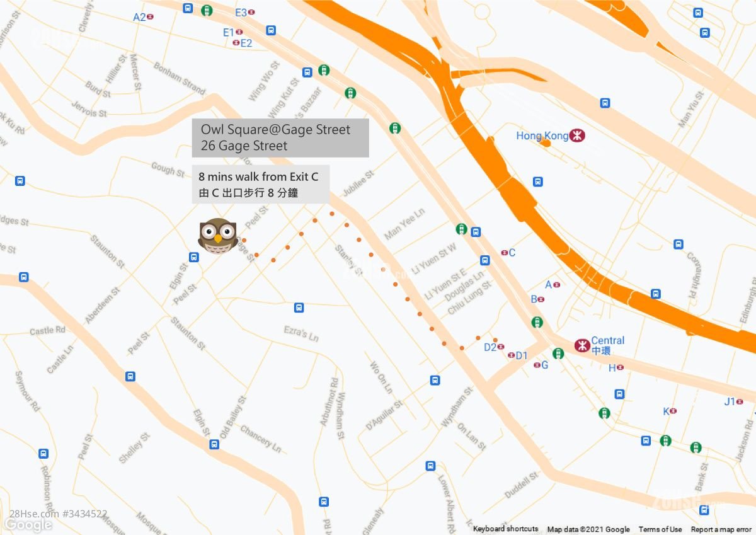
Task: Click the Google logo
Action: click(28, 524)
